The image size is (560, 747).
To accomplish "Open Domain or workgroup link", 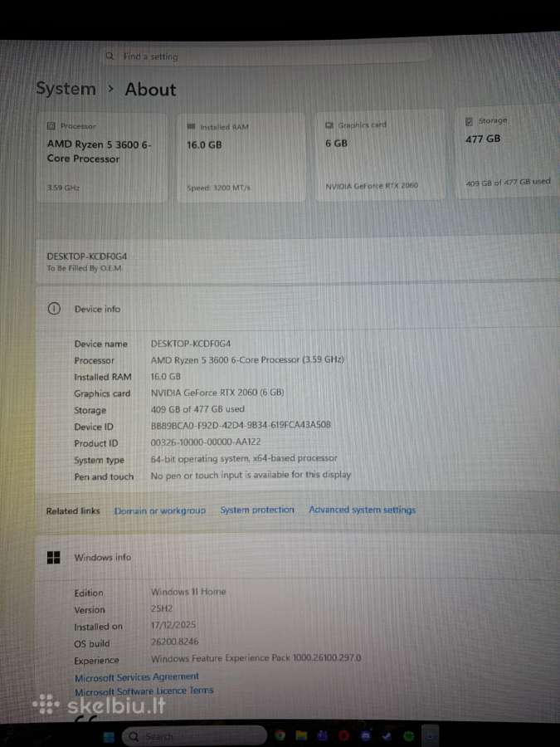I will (x=160, y=510).
